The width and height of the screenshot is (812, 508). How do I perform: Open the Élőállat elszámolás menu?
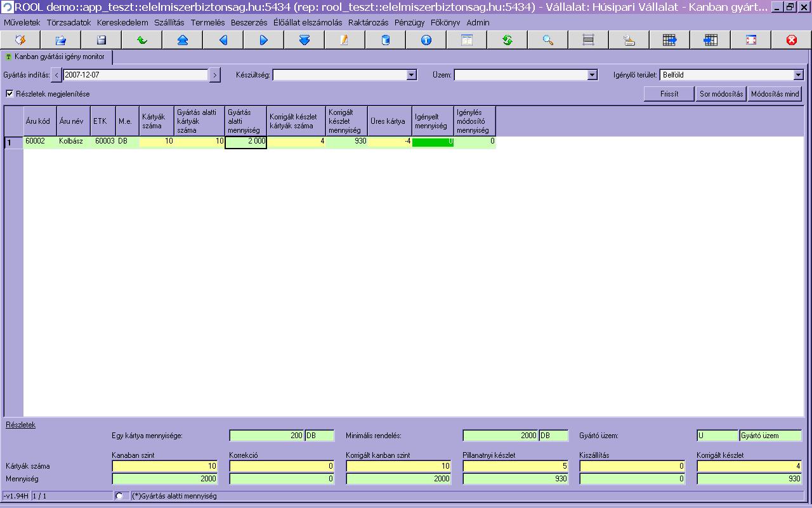tap(308, 22)
